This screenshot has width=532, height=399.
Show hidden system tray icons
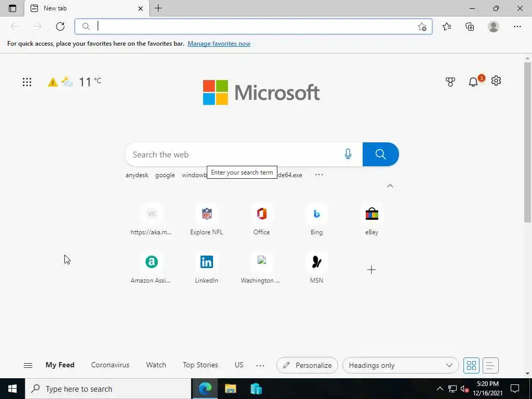click(440, 389)
